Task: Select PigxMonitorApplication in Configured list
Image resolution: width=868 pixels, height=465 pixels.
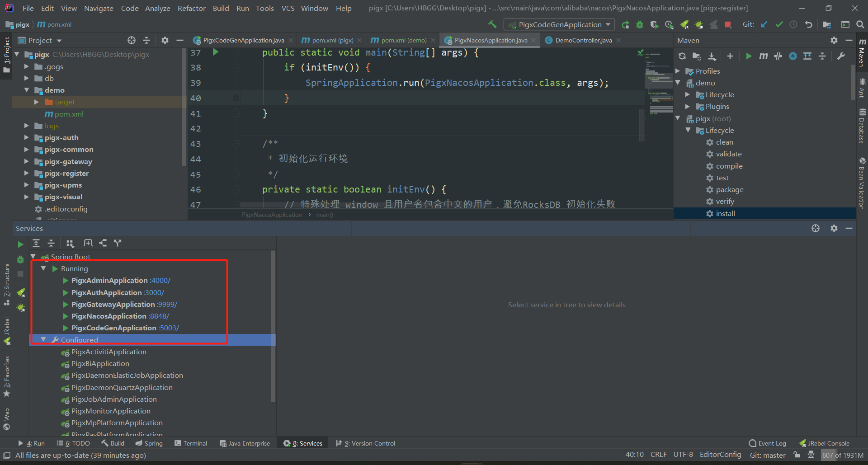Action: point(111,411)
